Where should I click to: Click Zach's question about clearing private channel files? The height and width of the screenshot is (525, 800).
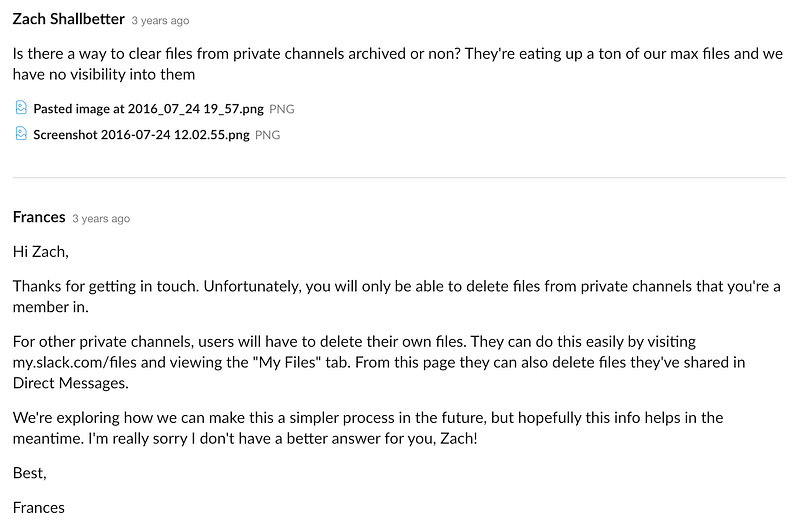click(398, 64)
